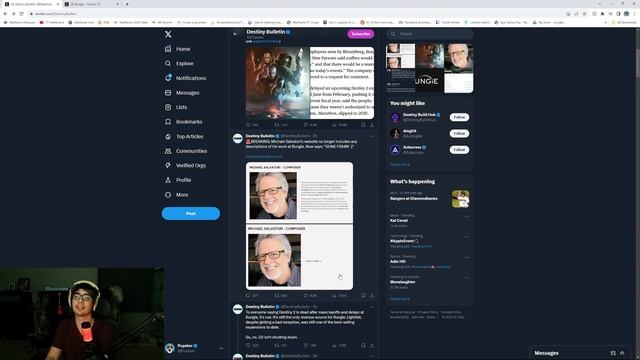Viewport: 640px width, 360px height.
Task: Open Lists from the sidebar
Action: 176,107
